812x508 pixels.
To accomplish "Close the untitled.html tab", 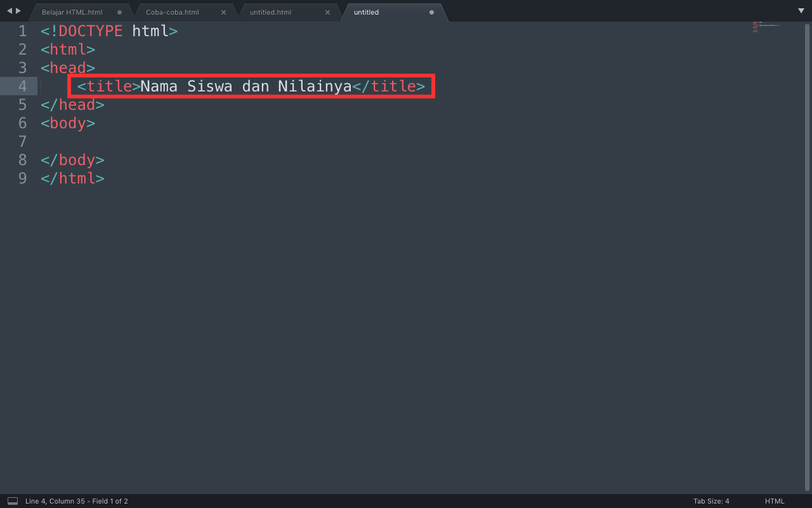I will [x=328, y=11].
